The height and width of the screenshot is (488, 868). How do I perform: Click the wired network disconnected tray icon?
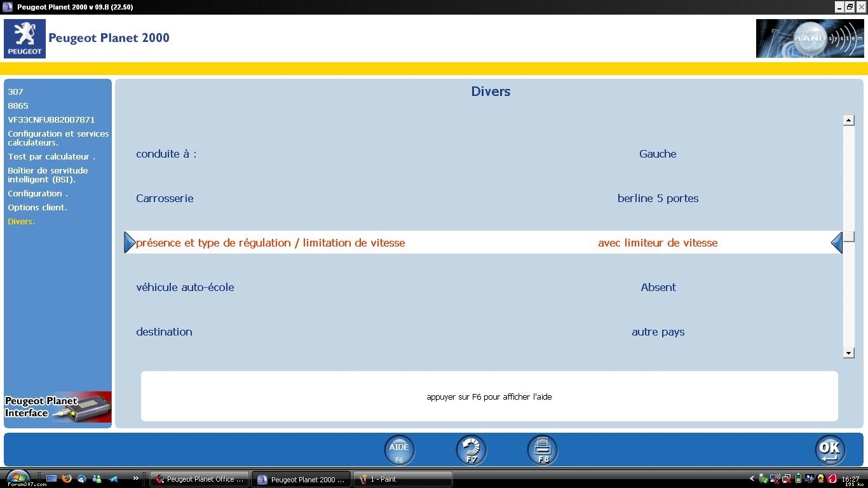787,479
